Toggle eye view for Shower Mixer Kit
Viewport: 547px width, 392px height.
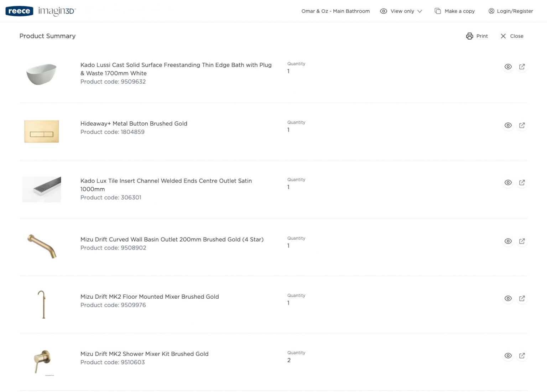point(508,356)
